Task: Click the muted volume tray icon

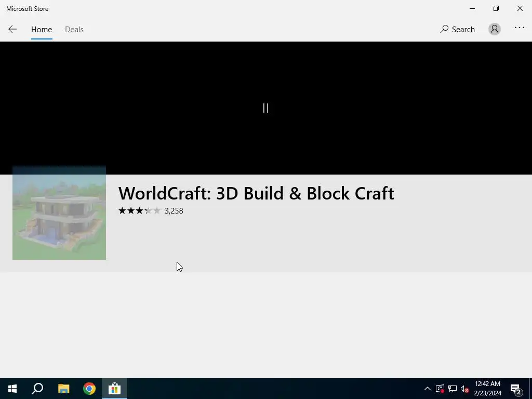Action: click(x=464, y=389)
